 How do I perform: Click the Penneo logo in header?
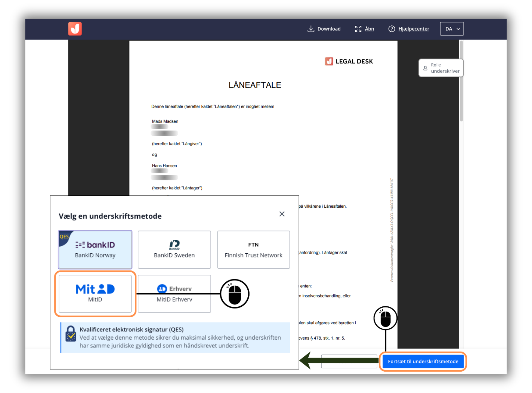coord(75,29)
